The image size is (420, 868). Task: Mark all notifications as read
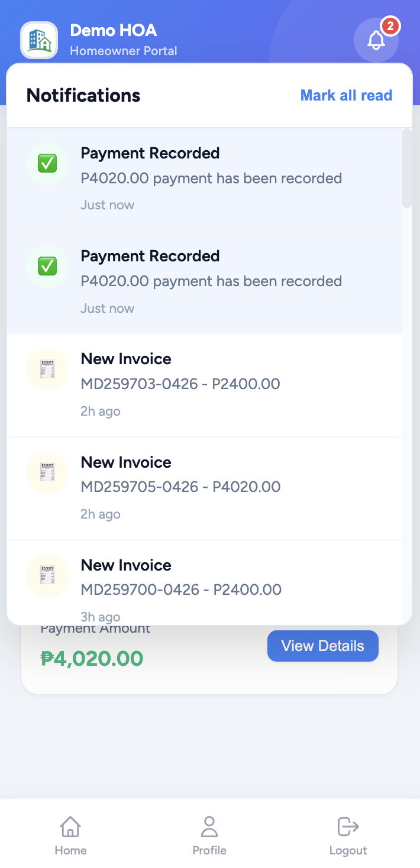346,96
